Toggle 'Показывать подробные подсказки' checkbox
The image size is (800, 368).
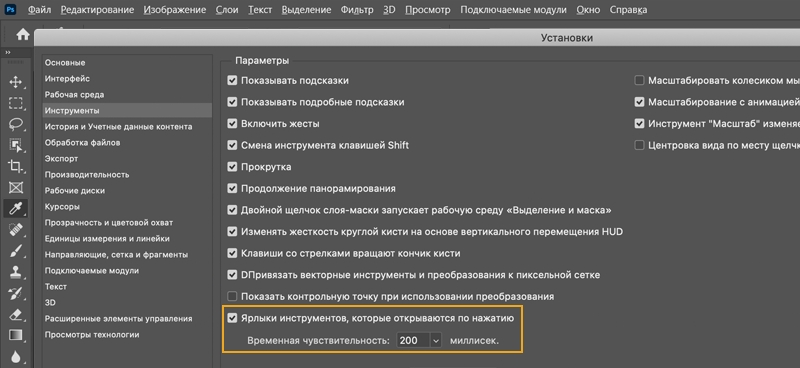233,102
